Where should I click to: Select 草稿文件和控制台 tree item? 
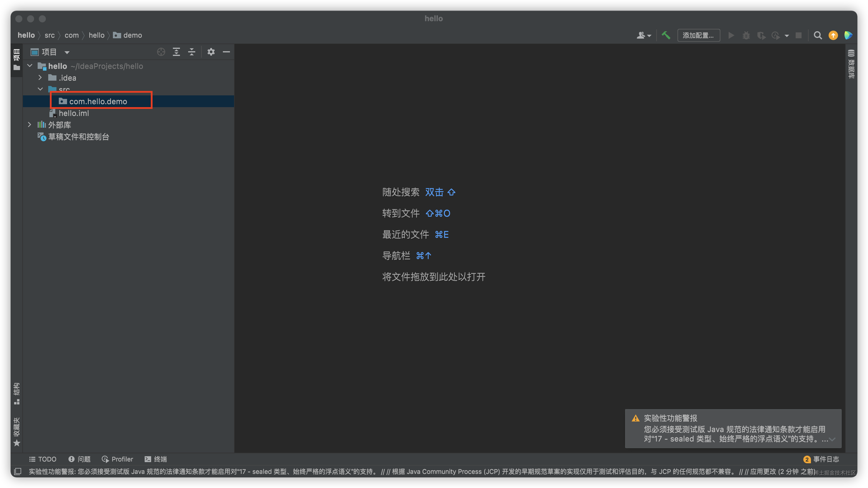[128, 137]
